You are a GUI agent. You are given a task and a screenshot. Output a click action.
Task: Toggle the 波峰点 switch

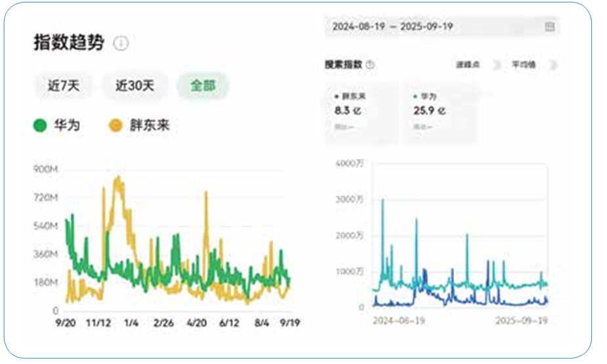pyautogui.click(x=495, y=64)
